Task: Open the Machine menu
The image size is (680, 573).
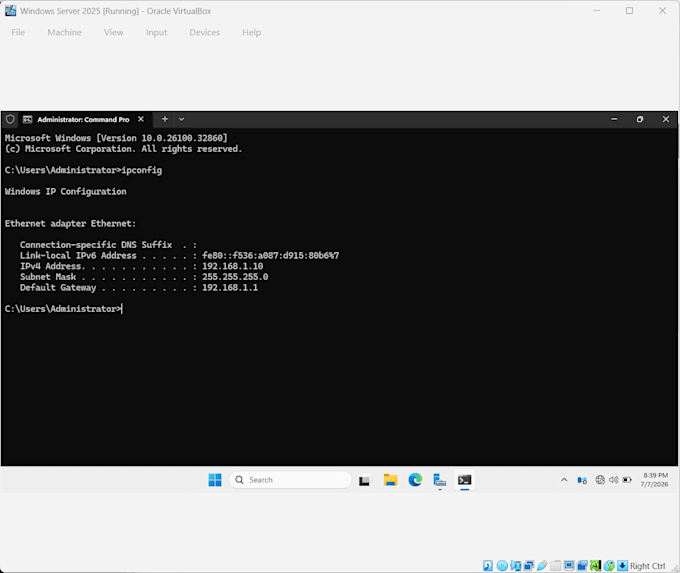Action: pos(64,33)
